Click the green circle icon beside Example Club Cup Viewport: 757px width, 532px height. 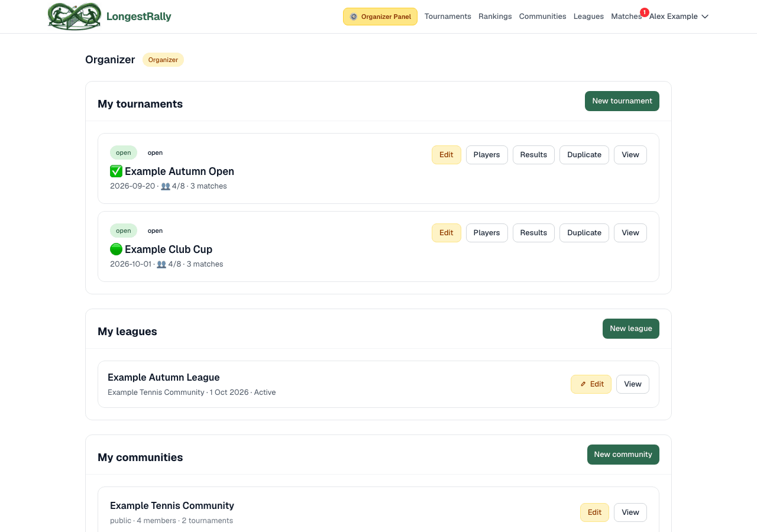[116, 249]
